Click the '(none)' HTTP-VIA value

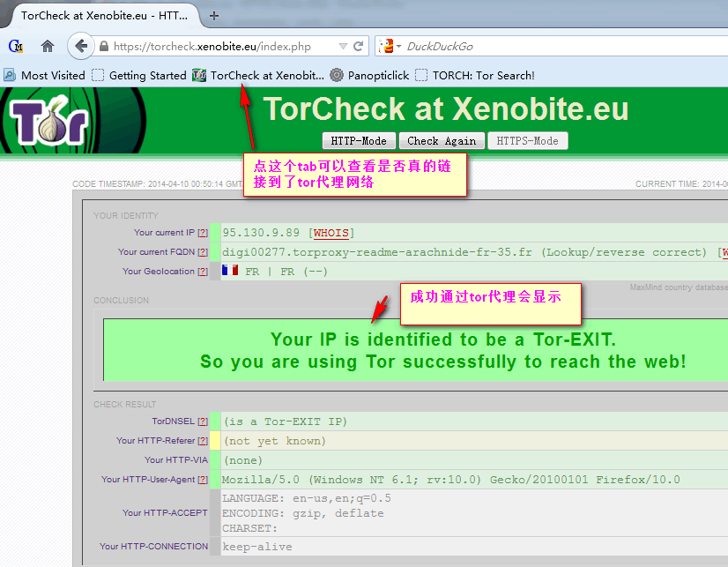243,460
